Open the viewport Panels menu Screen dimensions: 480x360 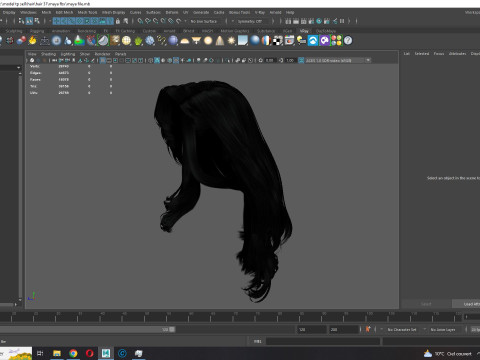tap(120, 54)
